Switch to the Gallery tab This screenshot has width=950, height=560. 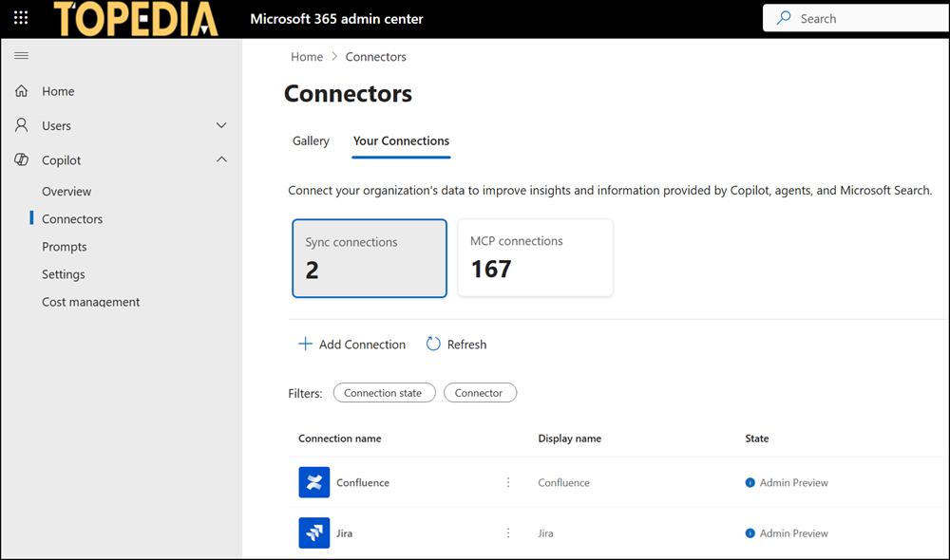[x=311, y=140]
